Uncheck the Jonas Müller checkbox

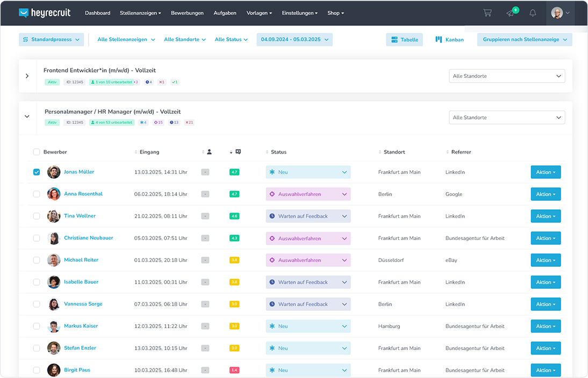[x=37, y=172]
